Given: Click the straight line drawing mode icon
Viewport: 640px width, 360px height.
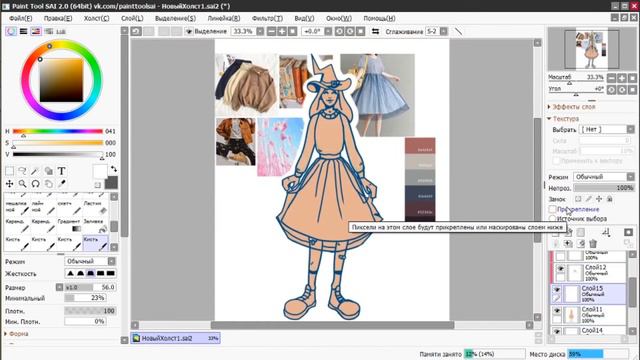Looking at the screenshot, I should click(x=459, y=31).
